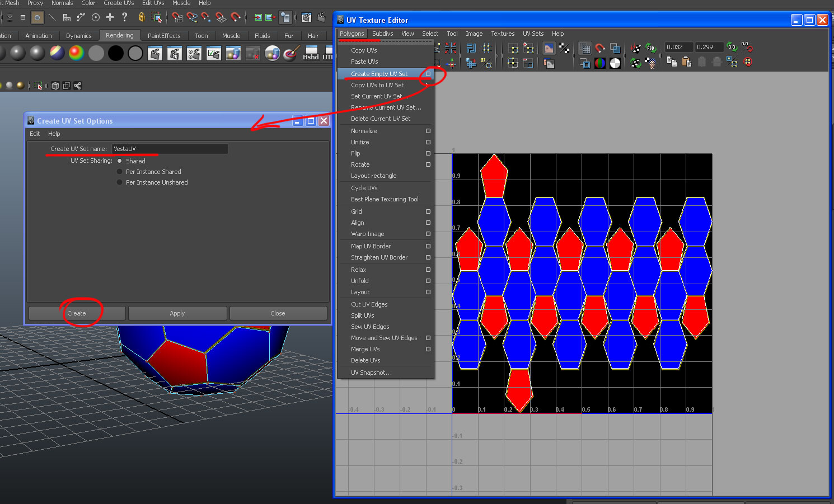Click Apply in the Create UV Set dialog
Image resolution: width=834 pixels, height=504 pixels.
[177, 313]
